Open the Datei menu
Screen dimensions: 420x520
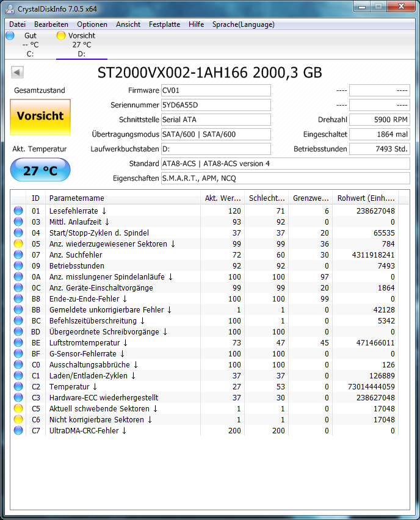(17, 24)
